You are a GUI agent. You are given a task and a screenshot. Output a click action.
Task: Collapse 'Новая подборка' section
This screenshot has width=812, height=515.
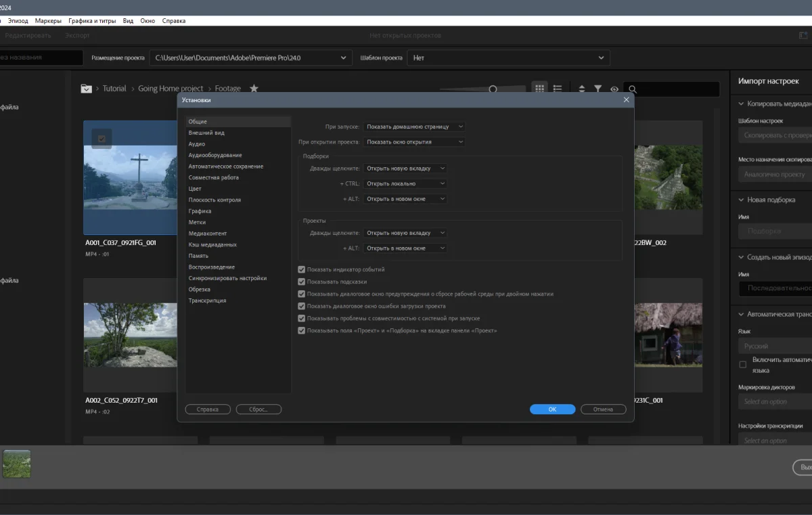(740, 200)
